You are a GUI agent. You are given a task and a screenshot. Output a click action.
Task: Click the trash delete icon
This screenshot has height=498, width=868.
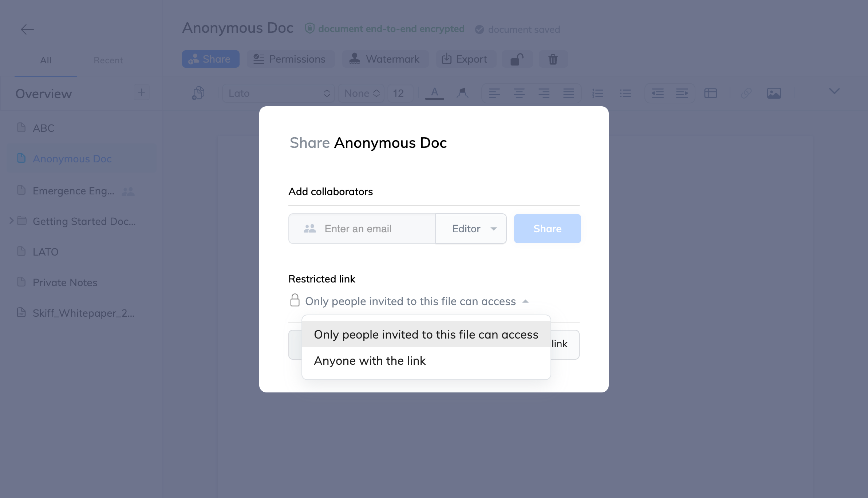553,59
